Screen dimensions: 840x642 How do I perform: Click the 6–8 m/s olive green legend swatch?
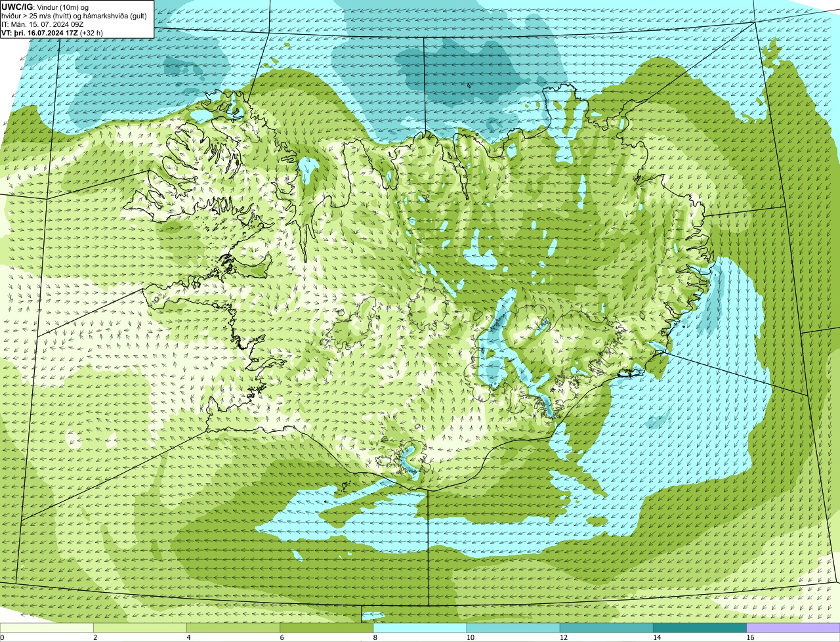(x=327, y=628)
